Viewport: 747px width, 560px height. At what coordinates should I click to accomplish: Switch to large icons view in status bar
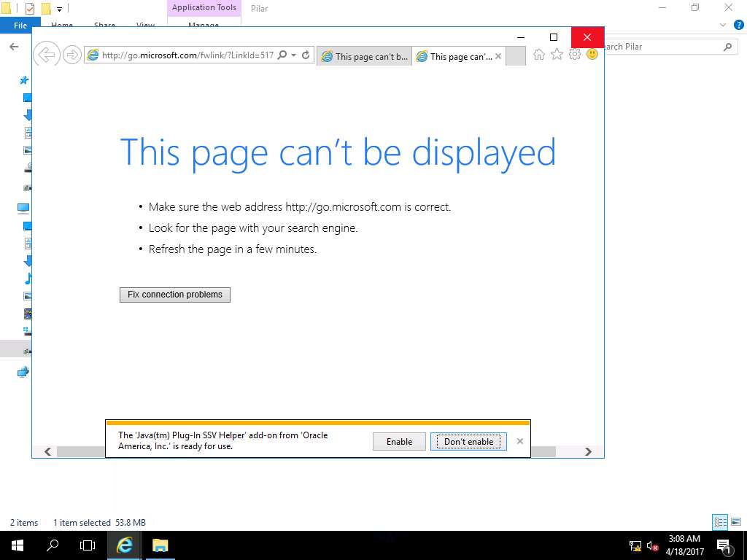736,522
